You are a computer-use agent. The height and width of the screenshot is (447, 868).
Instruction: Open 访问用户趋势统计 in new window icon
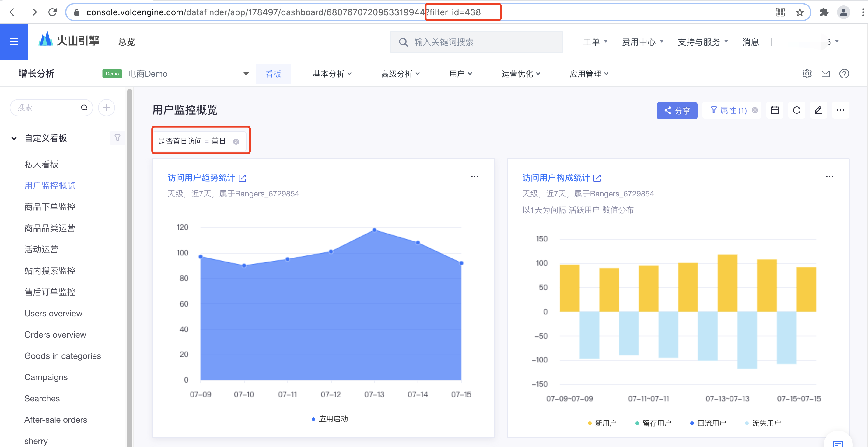tap(242, 178)
